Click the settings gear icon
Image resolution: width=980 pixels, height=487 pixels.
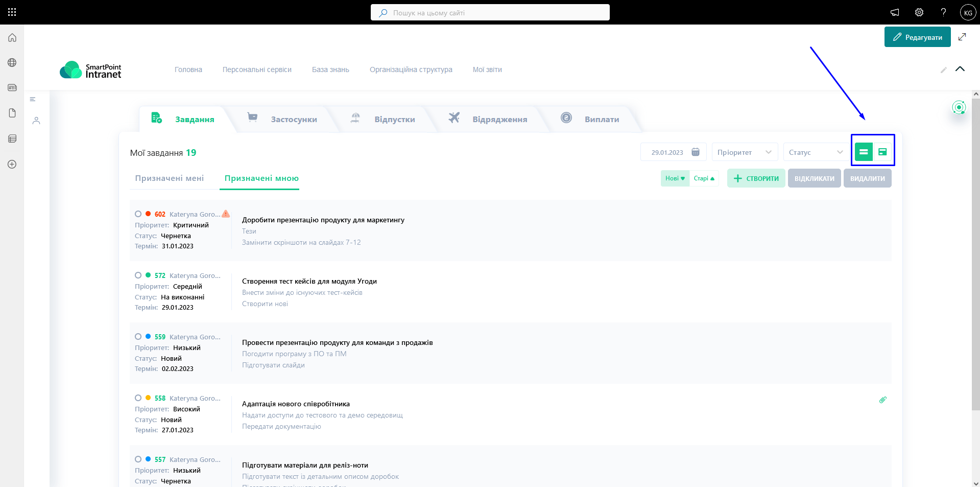tap(919, 12)
